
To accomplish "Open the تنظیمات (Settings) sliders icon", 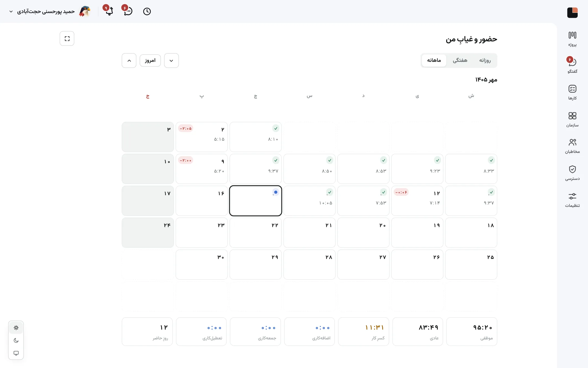I will click(x=572, y=200).
